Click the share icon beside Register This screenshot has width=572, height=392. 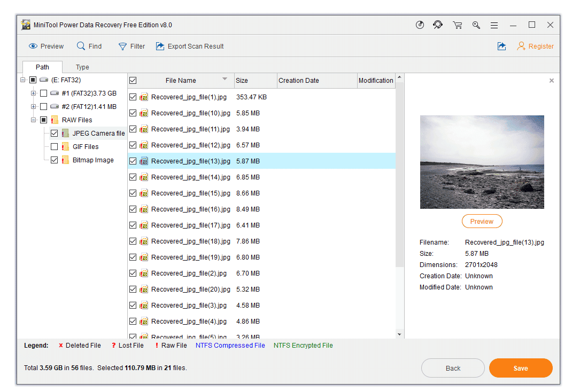502,46
